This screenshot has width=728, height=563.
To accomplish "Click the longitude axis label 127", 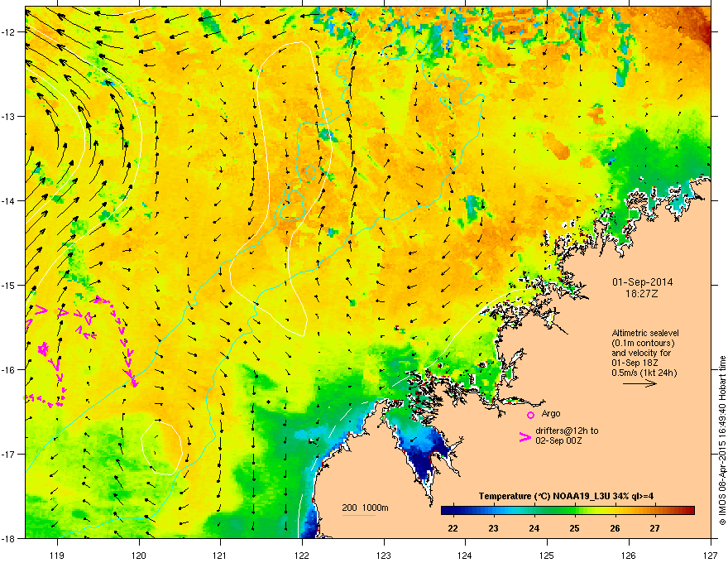I will pos(711,555).
